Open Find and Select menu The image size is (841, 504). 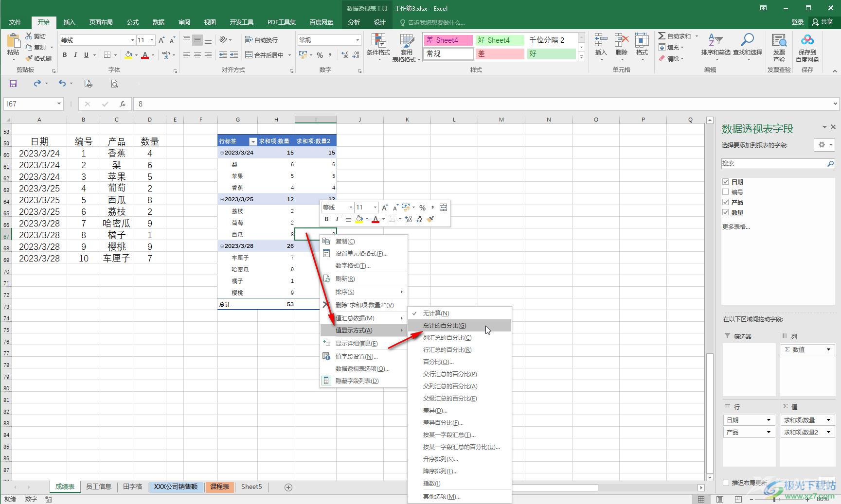(x=747, y=46)
